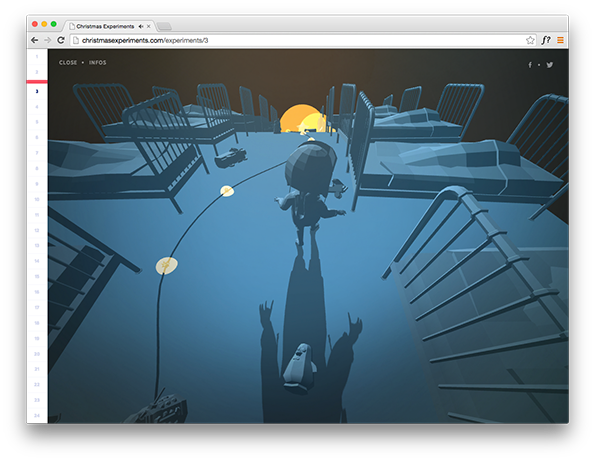Screen dimensions: 595x461
Task: Click the browser back arrow
Action: 35,40
